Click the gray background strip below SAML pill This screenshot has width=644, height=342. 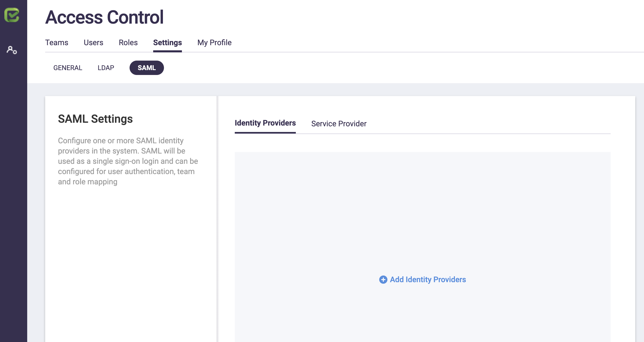[334, 89]
